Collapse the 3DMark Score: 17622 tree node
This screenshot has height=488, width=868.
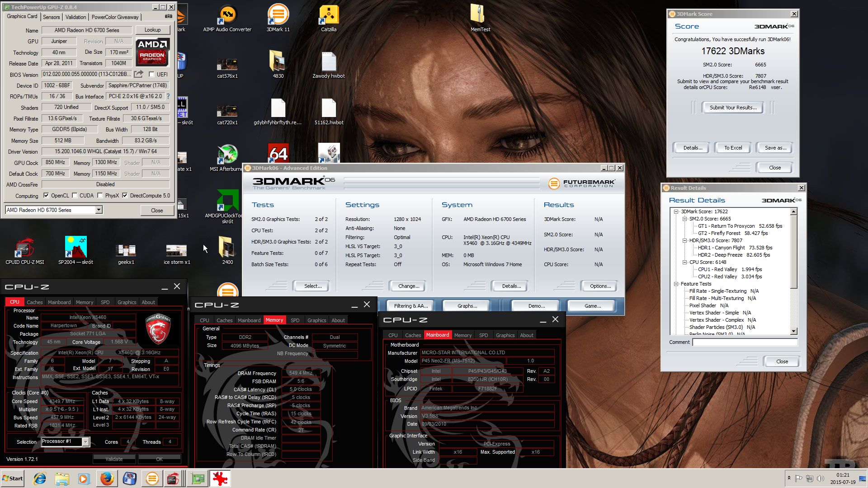click(676, 211)
